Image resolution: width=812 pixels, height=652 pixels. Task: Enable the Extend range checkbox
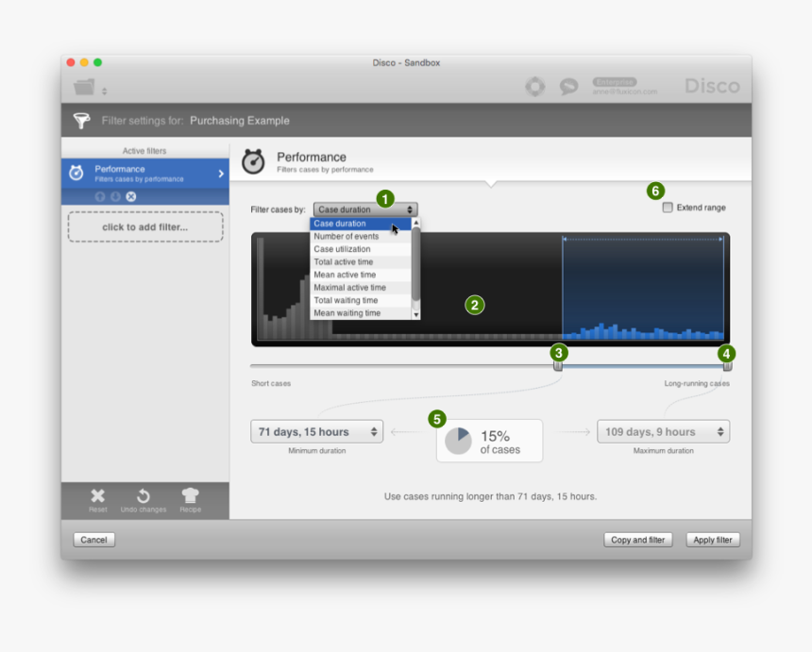[x=668, y=208]
